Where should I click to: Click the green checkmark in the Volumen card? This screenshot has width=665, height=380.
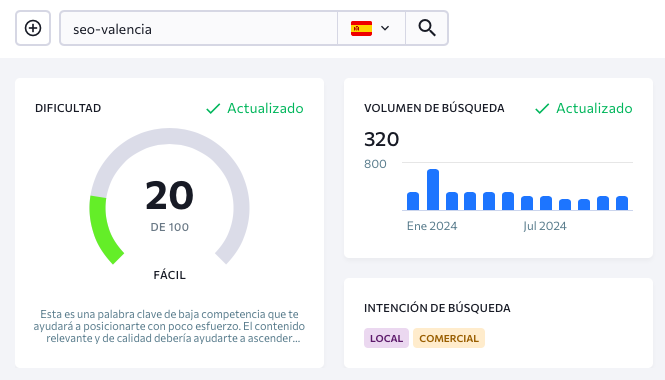(x=542, y=109)
